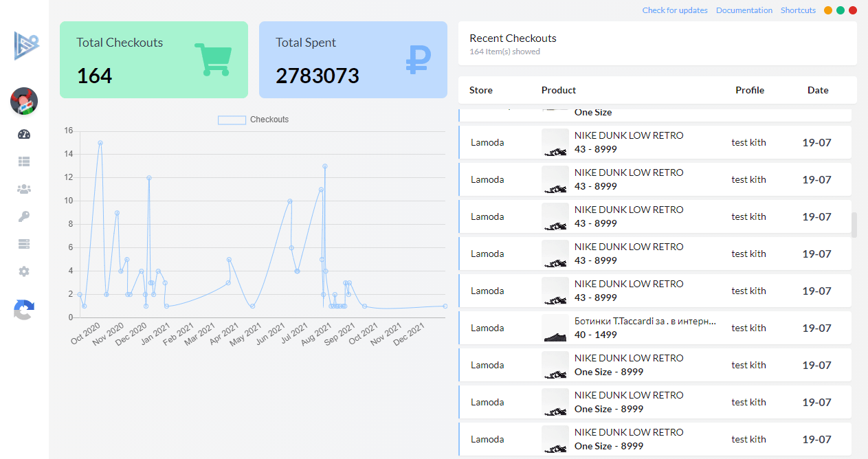Click the 2783073 total spent value

318,76
